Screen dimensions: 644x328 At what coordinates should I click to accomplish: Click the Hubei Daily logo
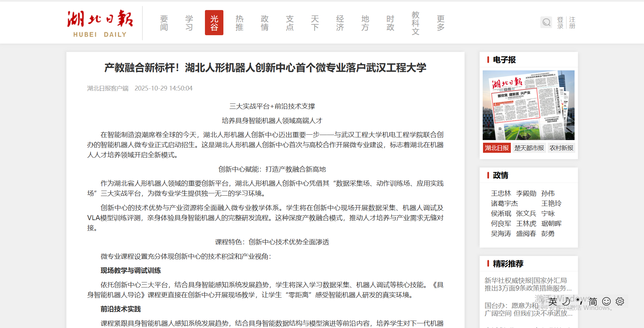(x=100, y=23)
